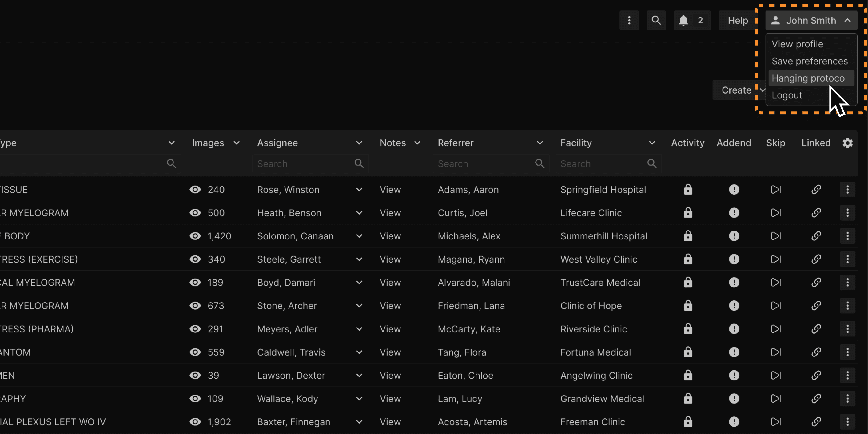Choose Logout from the user menu
This screenshot has height=434, width=868.
(786, 95)
